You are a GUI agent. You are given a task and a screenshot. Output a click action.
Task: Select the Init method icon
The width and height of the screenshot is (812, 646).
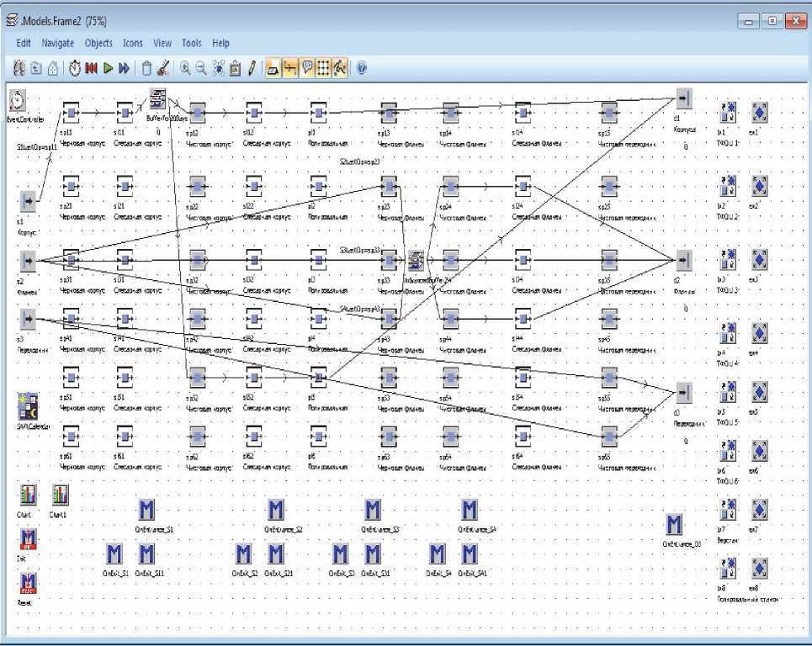(x=28, y=539)
